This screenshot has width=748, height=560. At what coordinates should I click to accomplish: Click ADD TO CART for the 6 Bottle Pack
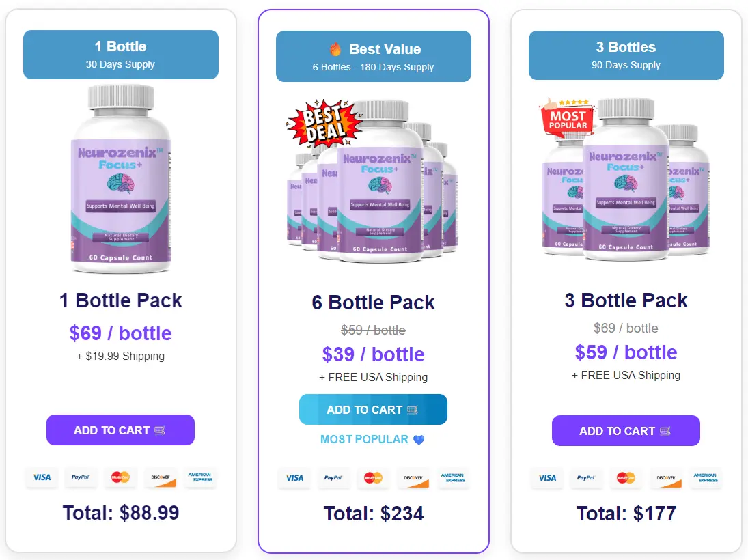click(373, 409)
